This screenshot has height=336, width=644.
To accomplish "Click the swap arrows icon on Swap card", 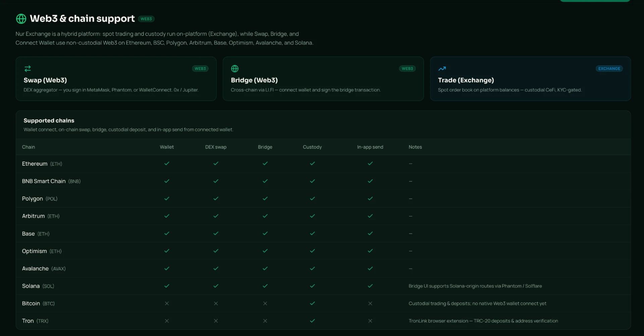I will [28, 68].
